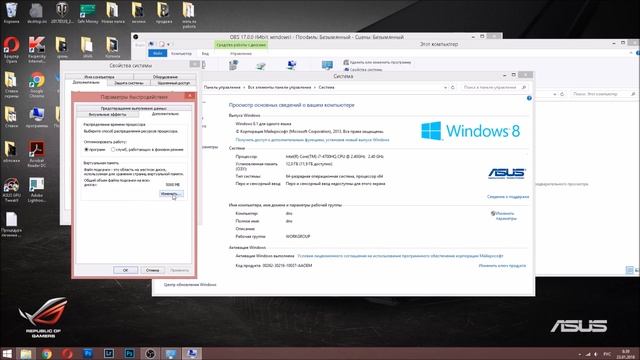640x360 pixels.
Task: Switch to the Visual Effects tab
Action: (107, 115)
